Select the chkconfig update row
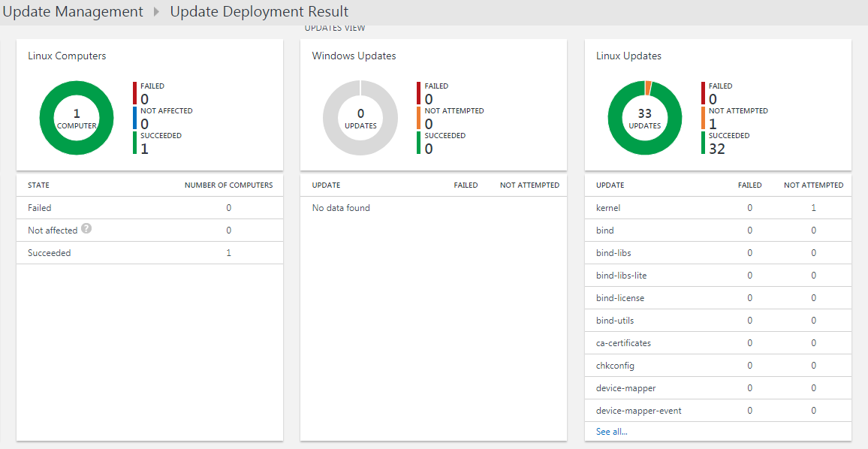The height and width of the screenshot is (449, 868). [x=616, y=365]
